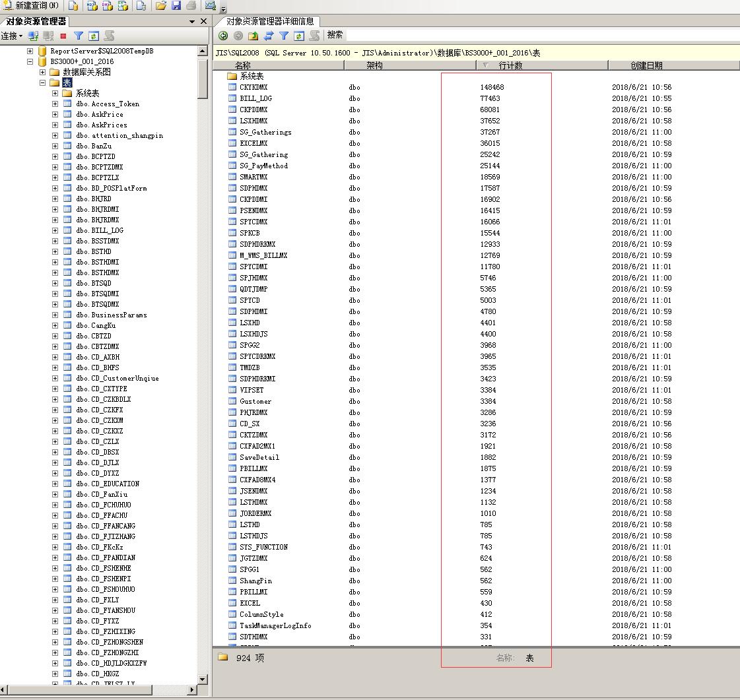Click the DMX query icon
Image resolution: width=740 pixels, height=700 pixels.
108,6
